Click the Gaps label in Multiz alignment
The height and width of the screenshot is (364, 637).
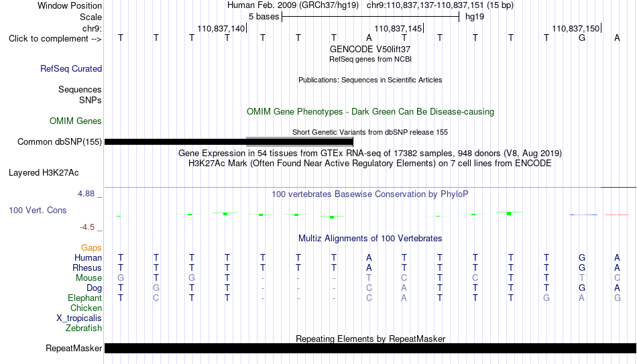coord(91,248)
